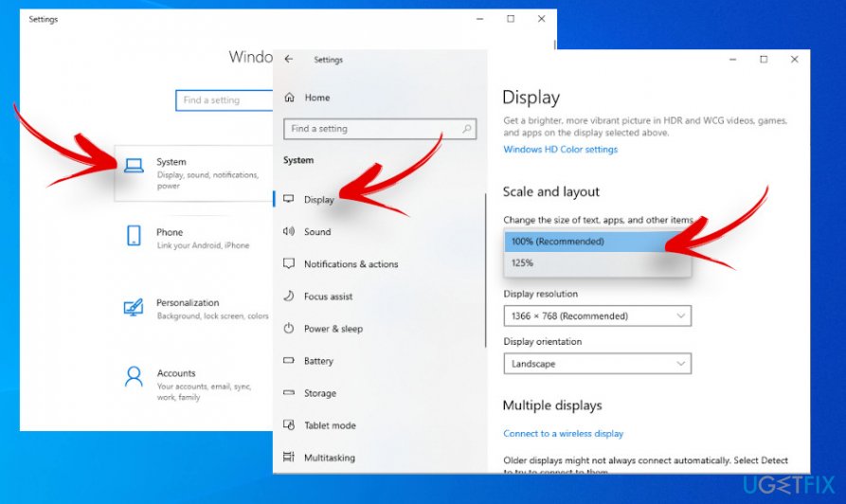Viewport: 846px width, 504px height.
Task: Click the Multiple displays heading
Action: click(x=552, y=405)
